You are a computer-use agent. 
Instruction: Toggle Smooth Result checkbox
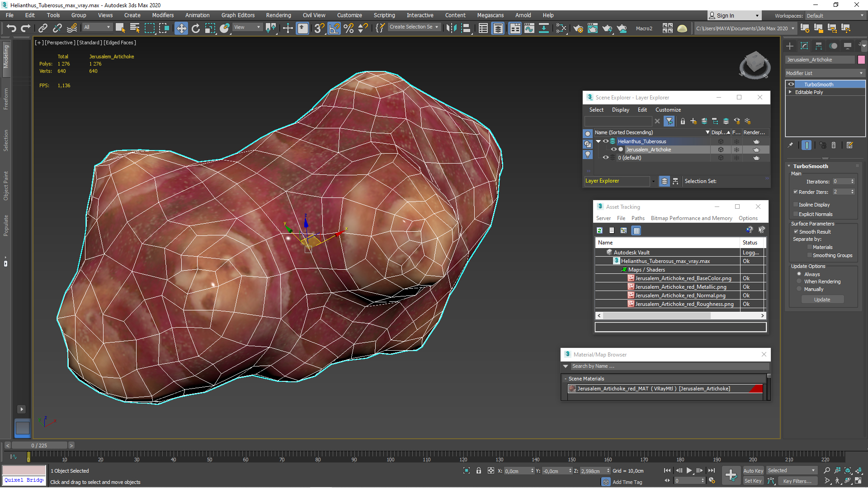[x=796, y=231]
